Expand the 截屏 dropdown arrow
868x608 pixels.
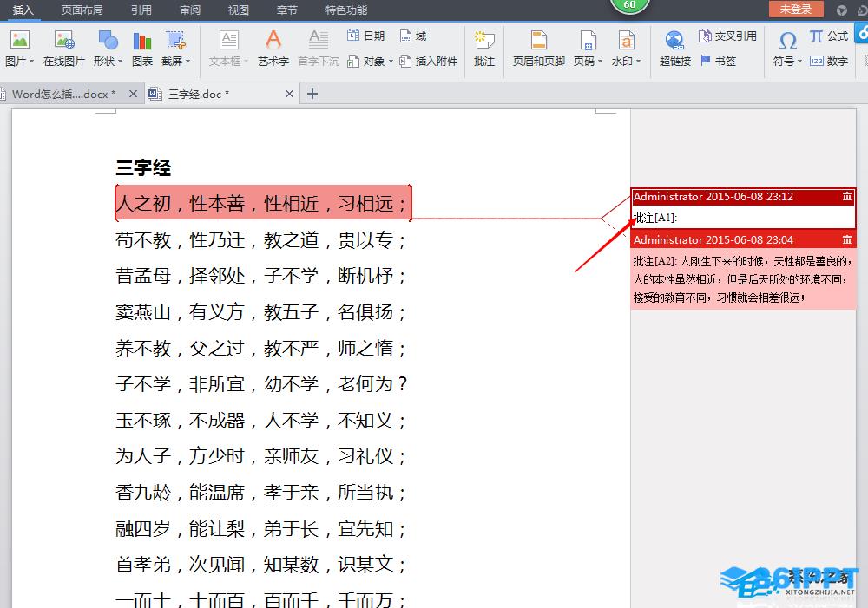tap(188, 62)
